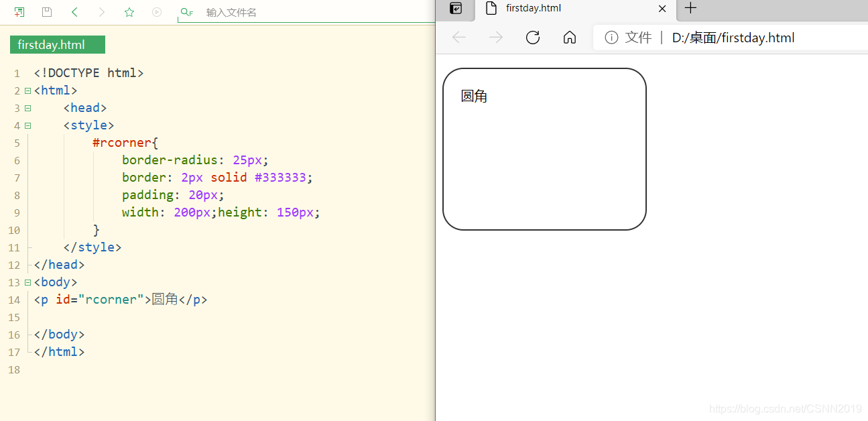View site information via the info icon
The width and height of the screenshot is (868, 421).
pyautogui.click(x=611, y=38)
